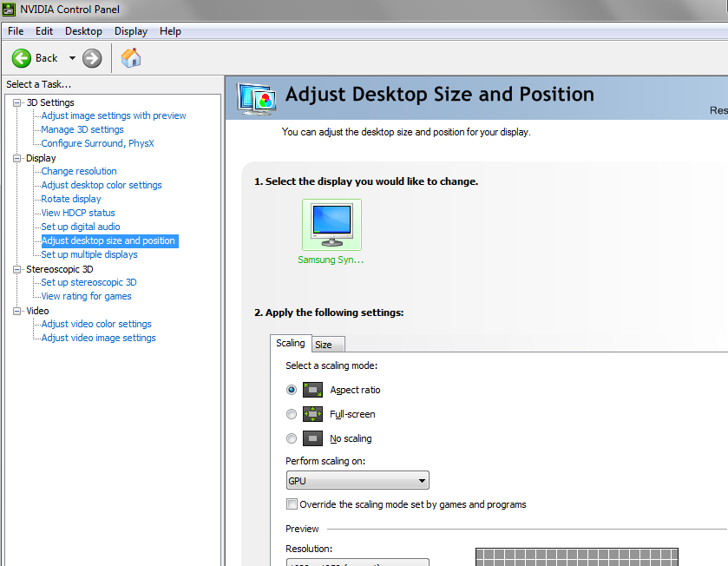The height and width of the screenshot is (566, 728).
Task: Open Configure Surround, PhysX
Action: click(97, 143)
